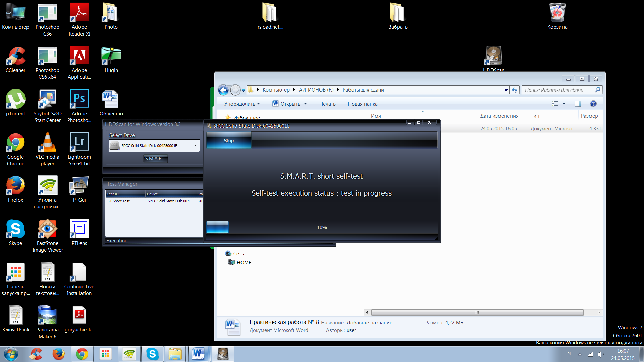Launch µTorrent from desktop

15,103
